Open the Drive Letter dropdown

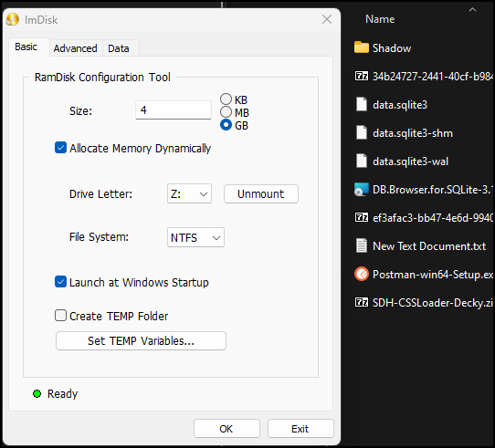[x=189, y=193]
